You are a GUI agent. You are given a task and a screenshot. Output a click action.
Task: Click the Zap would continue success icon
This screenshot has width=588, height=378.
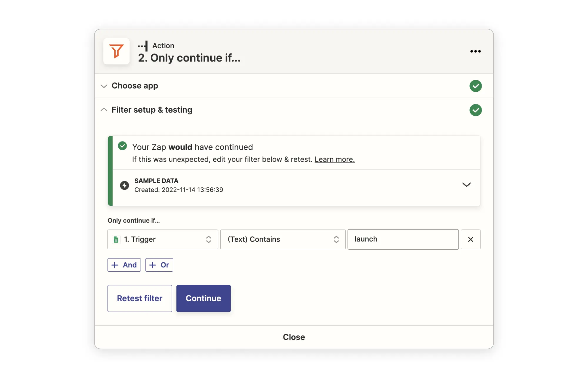click(122, 146)
